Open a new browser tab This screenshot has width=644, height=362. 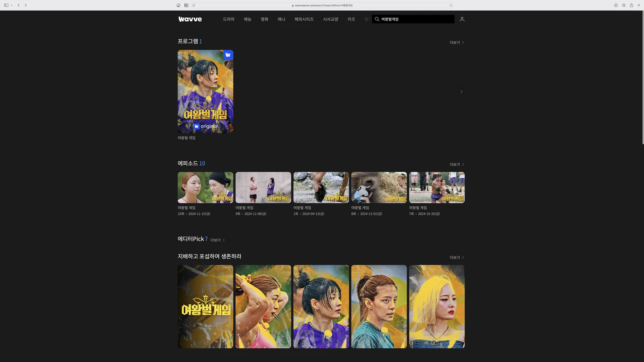tap(639, 5)
